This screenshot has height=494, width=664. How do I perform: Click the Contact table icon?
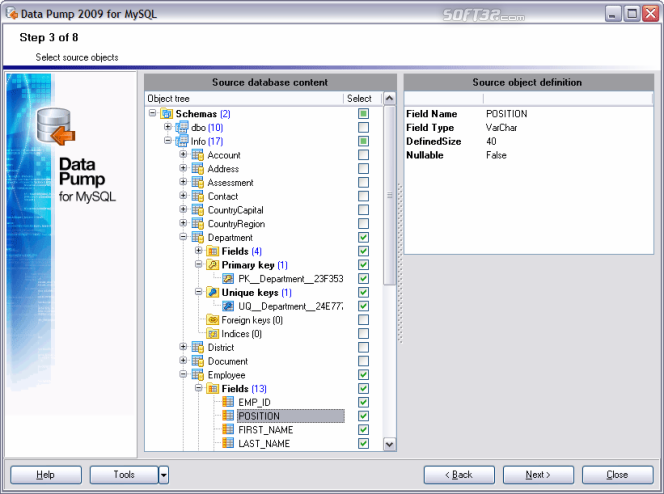197,196
